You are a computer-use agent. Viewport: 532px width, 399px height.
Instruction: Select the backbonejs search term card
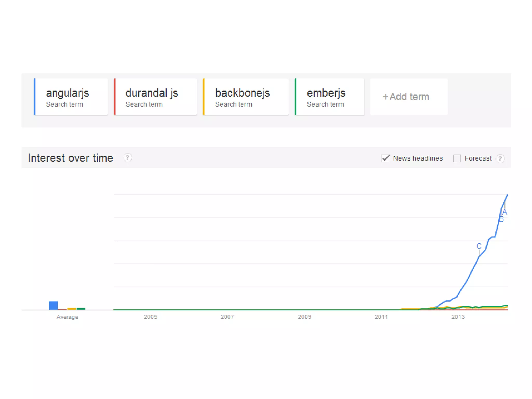245,97
